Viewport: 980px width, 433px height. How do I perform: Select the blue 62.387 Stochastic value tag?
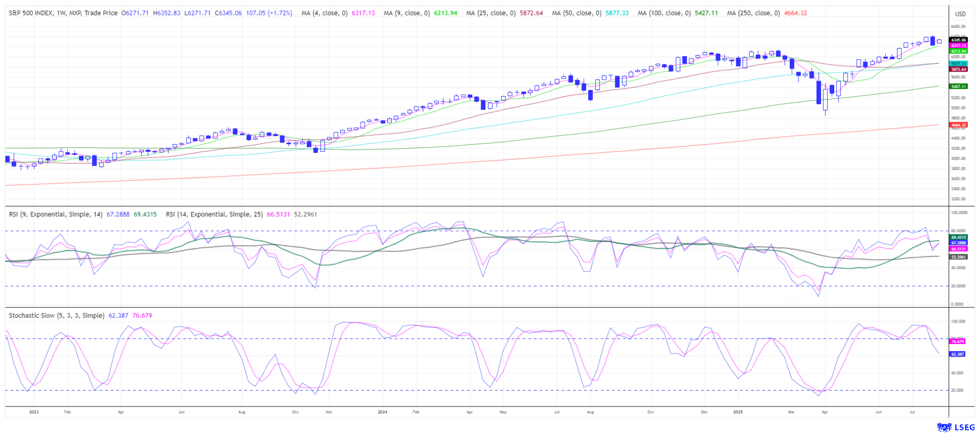pos(957,354)
